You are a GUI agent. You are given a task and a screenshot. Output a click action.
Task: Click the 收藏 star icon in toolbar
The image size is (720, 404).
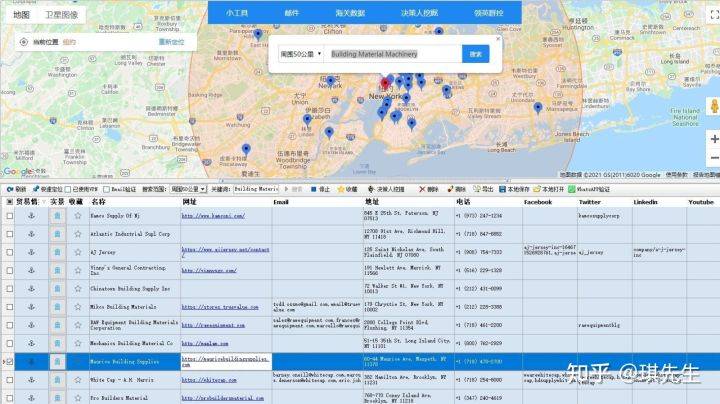pyautogui.click(x=341, y=189)
